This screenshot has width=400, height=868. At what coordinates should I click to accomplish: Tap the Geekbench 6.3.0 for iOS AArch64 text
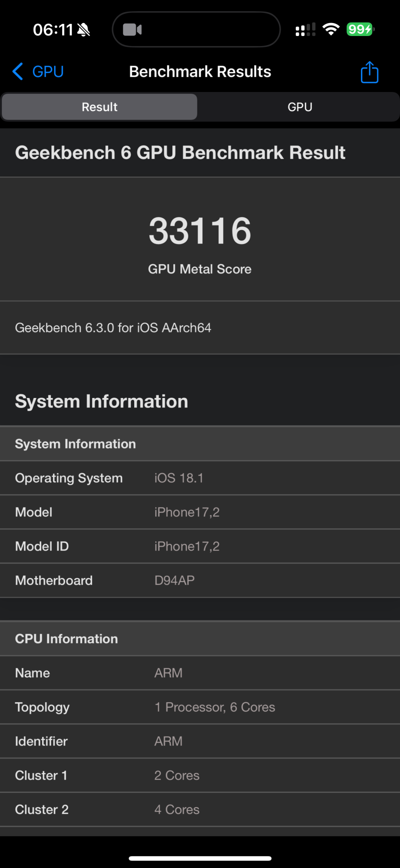113,328
